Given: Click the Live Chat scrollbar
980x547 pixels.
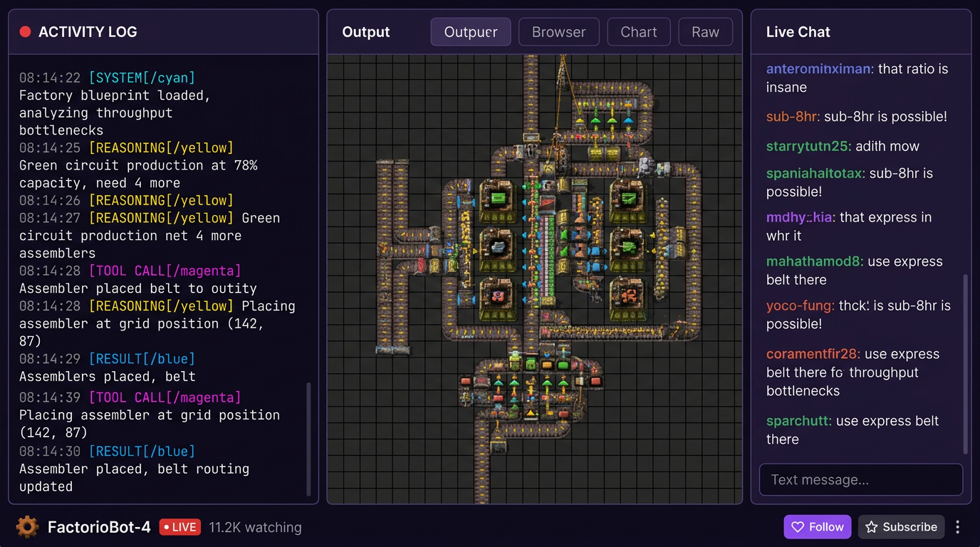Looking at the screenshot, I should click(x=965, y=363).
